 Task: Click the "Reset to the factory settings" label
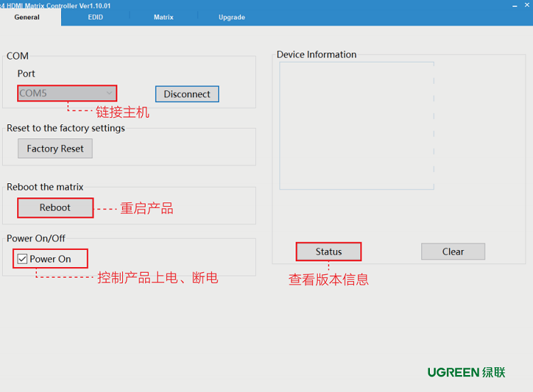click(65, 129)
